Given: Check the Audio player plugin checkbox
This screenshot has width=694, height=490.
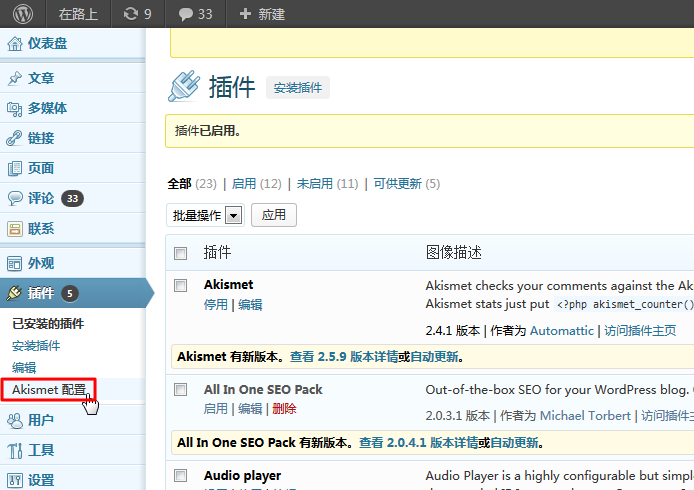Looking at the screenshot, I should tap(181, 475).
